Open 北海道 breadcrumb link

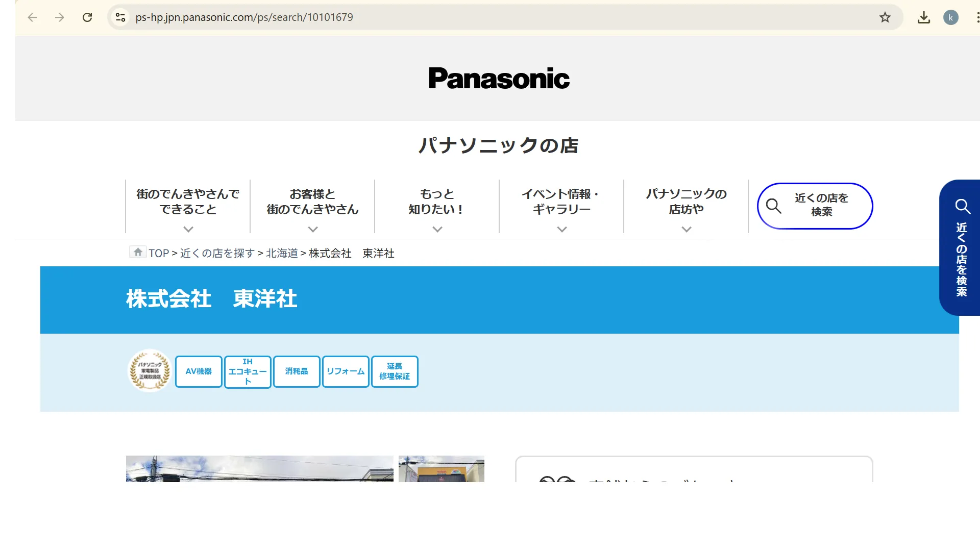click(282, 253)
